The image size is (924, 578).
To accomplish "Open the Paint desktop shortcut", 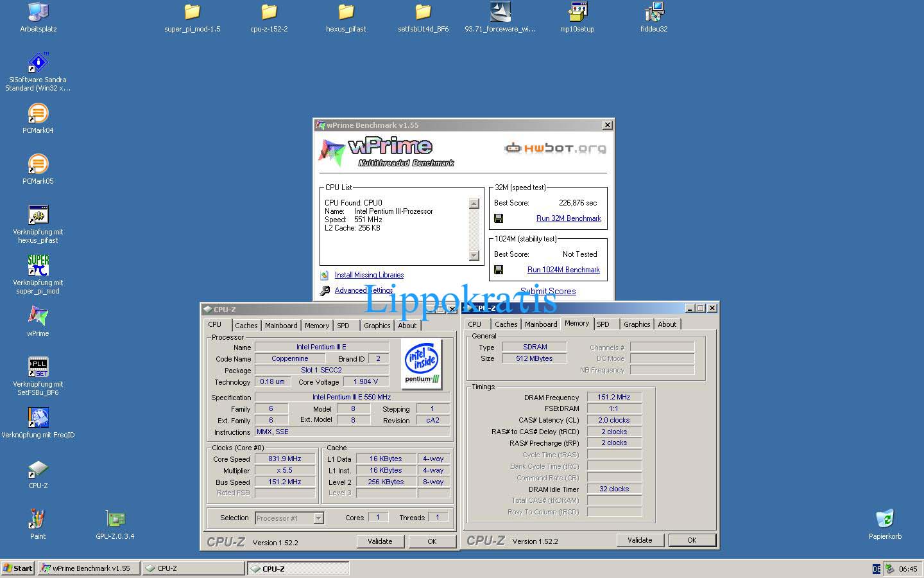I will [x=38, y=524].
